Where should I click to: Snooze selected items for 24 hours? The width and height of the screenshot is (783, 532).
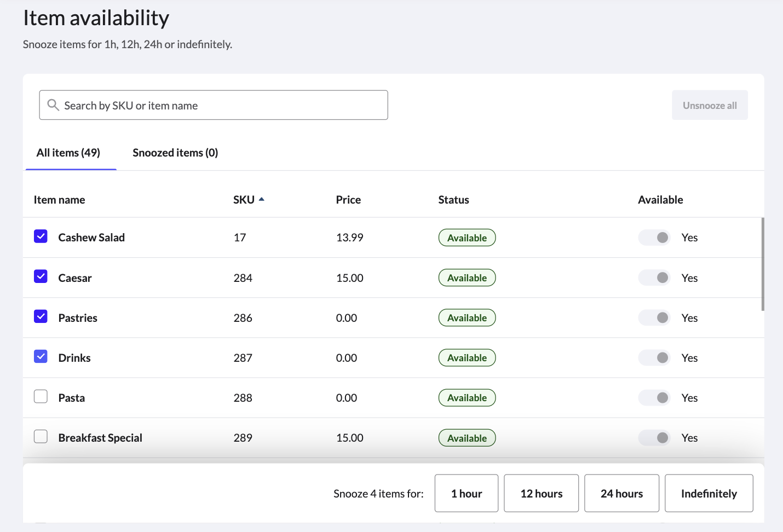pos(621,493)
